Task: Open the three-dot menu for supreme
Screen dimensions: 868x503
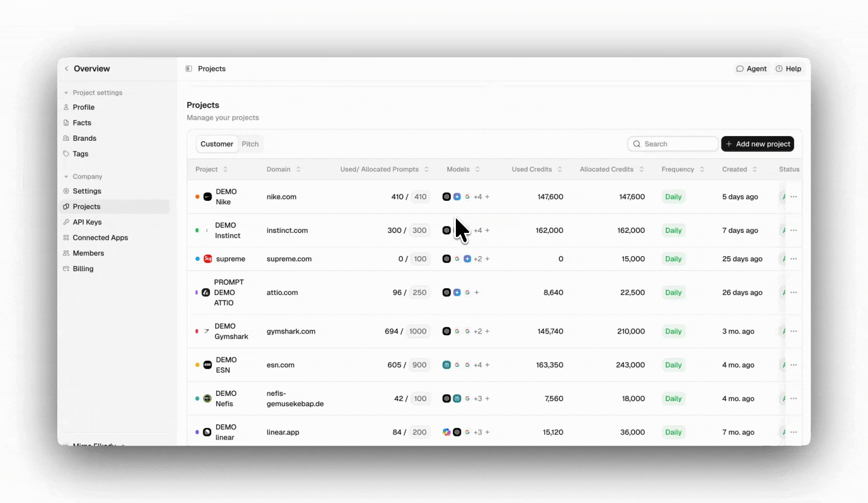Action: [793, 258]
